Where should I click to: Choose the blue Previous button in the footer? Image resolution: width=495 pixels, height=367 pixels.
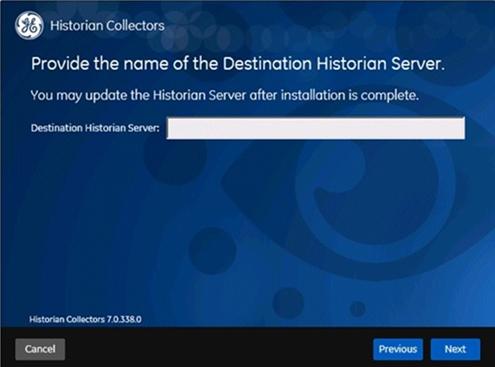click(398, 349)
